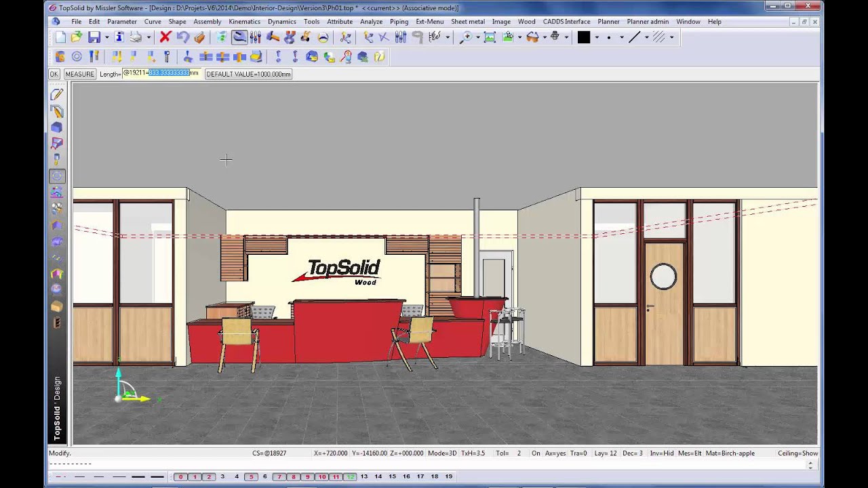Click the sliders parameters icon next to hammer
Viewport: 868px width, 488px height.
point(256,37)
